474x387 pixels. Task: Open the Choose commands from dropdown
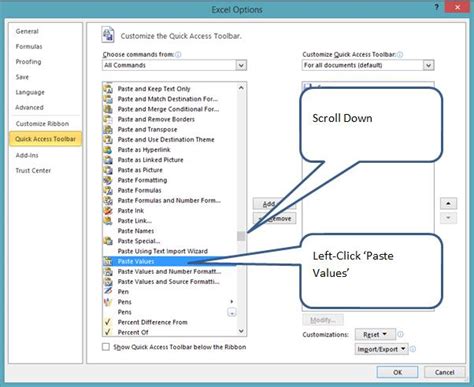point(241,65)
